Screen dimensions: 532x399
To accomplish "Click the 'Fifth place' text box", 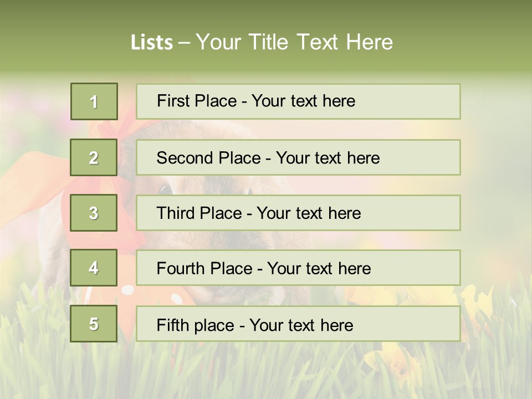I will click(x=298, y=324).
